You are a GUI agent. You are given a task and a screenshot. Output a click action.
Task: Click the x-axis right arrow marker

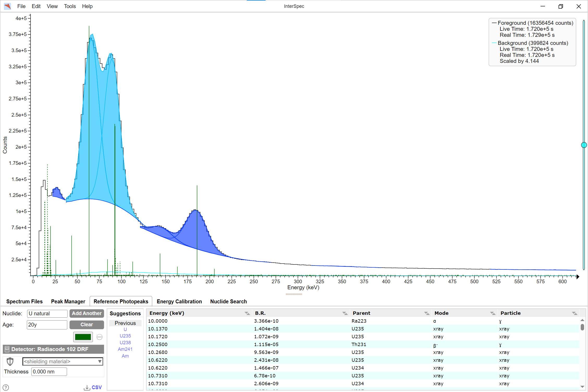(578, 277)
